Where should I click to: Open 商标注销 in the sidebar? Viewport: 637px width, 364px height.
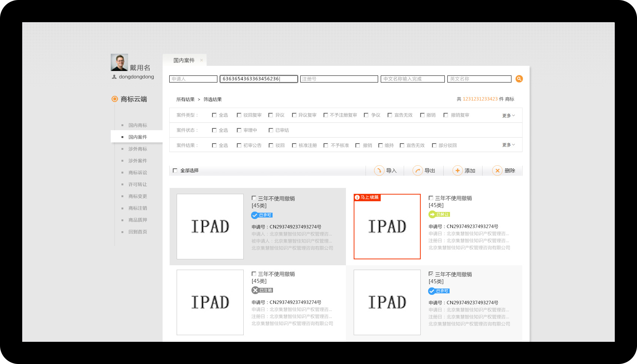pyautogui.click(x=138, y=208)
